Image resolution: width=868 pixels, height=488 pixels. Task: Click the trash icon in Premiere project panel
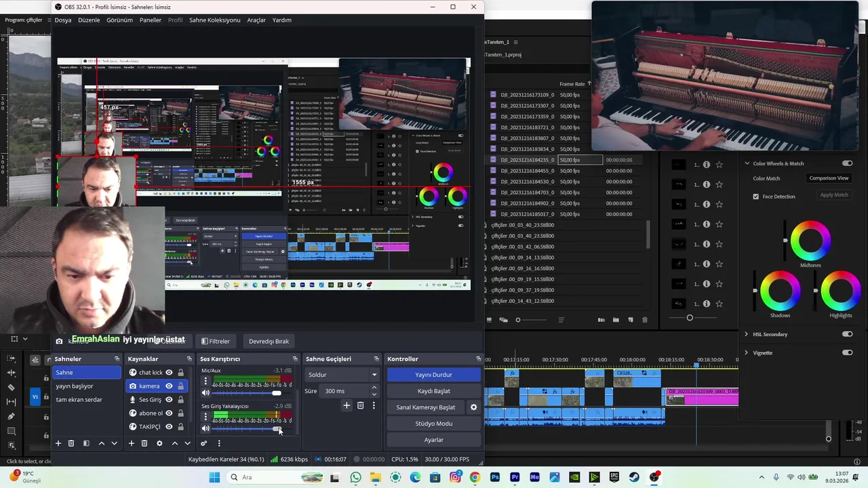coord(645,320)
